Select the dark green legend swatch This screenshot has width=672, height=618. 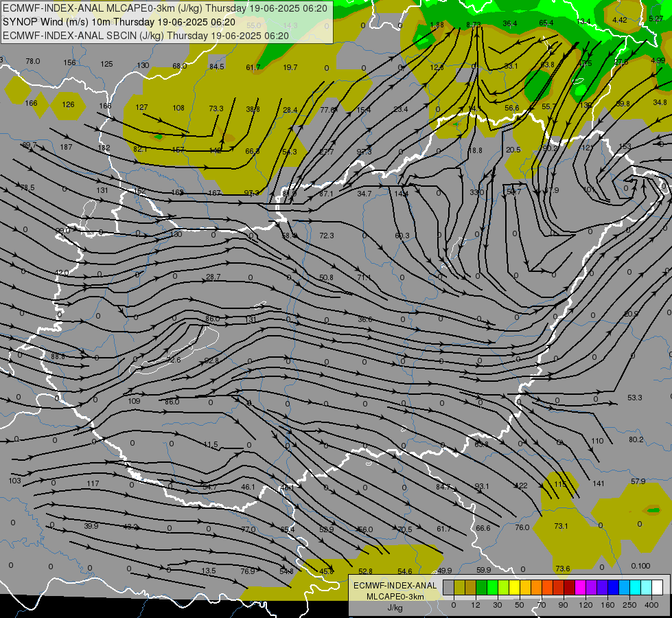(x=481, y=587)
